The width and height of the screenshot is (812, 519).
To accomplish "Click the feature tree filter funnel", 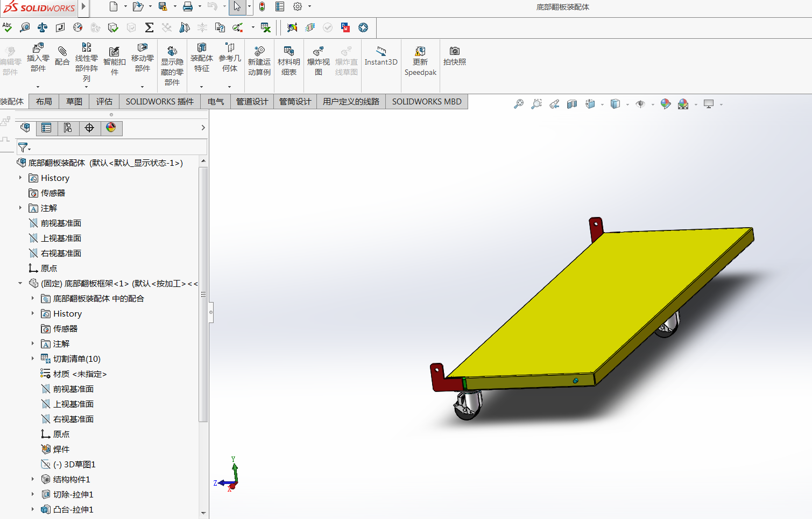I will click(x=23, y=147).
